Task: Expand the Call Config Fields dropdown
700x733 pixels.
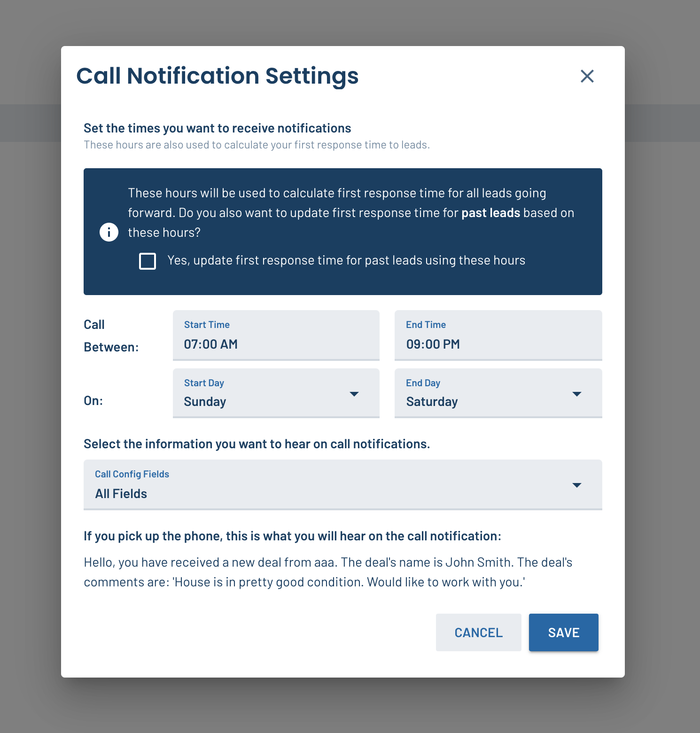Action: (x=343, y=485)
